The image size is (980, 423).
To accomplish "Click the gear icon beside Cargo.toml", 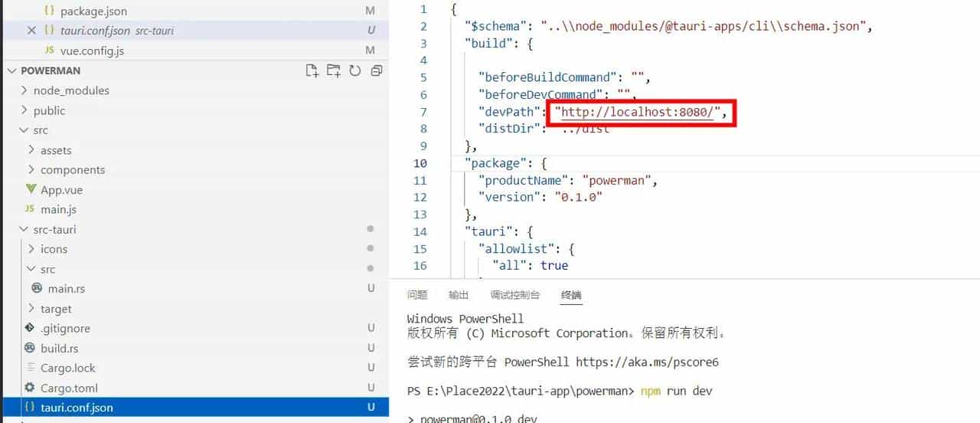I will pyautogui.click(x=30, y=388).
